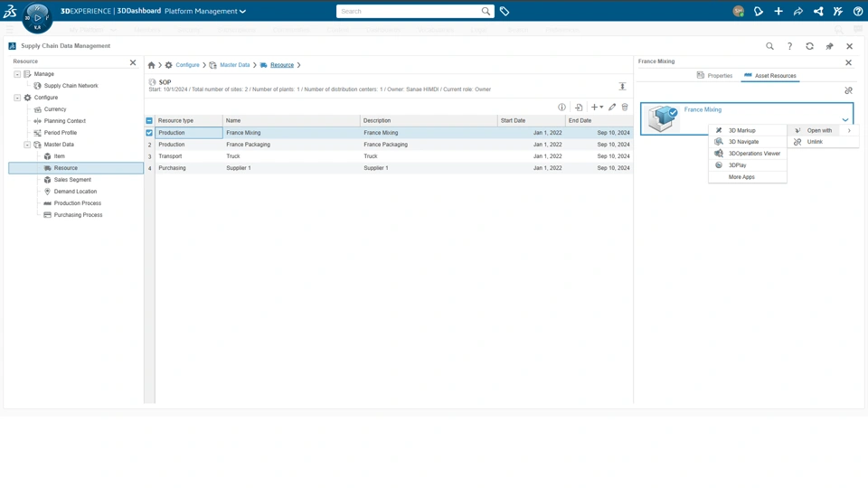Click More Apps in the menu
This screenshot has height=488, width=868.
(748, 177)
